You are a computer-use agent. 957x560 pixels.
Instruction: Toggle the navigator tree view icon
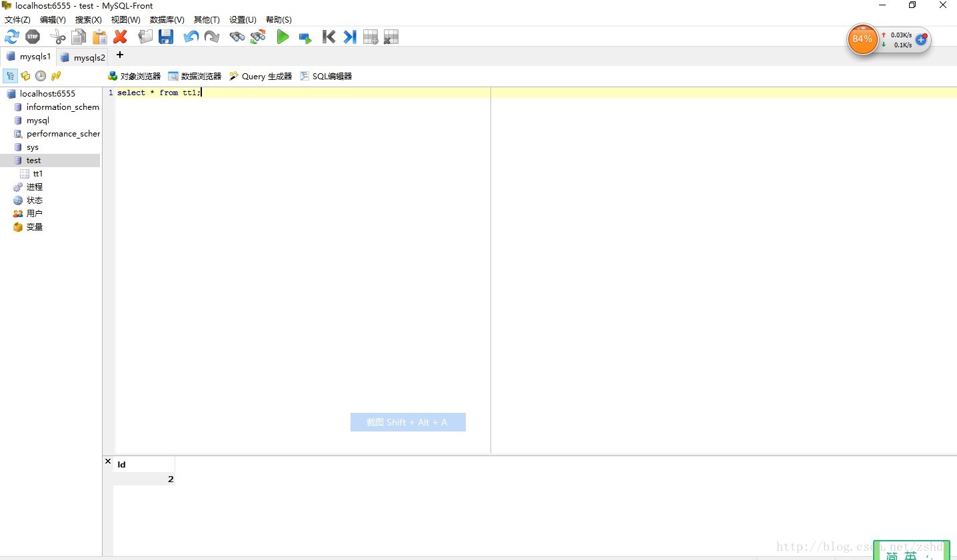10,76
